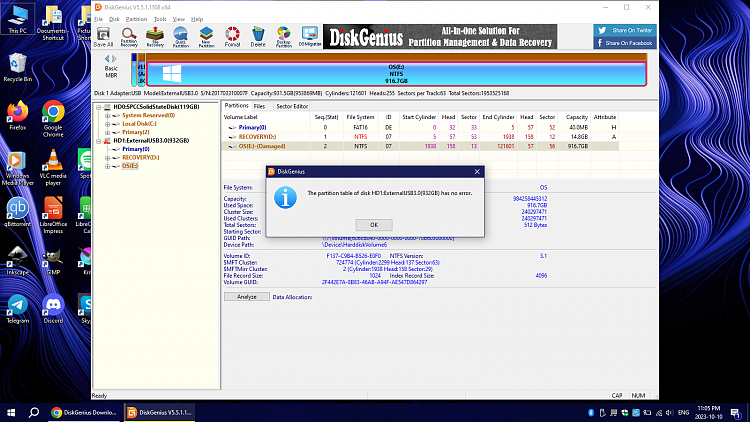The image size is (750, 422).
Task: Click the Volume Label column header
Action: pyautogui.click(x=266, y=117)
